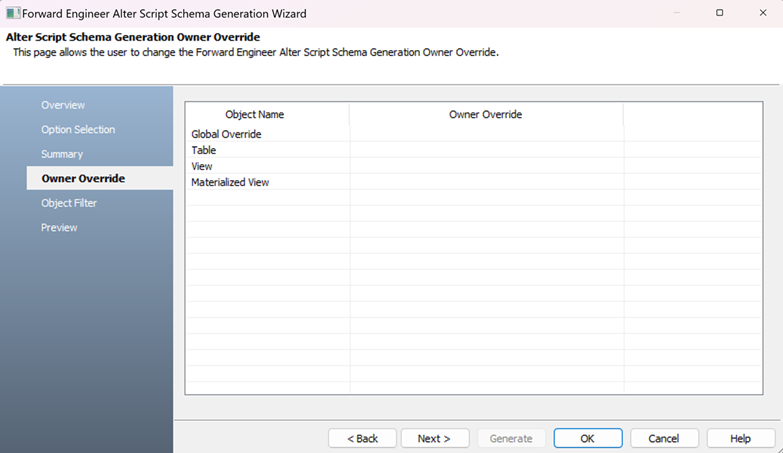Go to the Option Selection page
The image size is (783, 453).
[78, 129]
